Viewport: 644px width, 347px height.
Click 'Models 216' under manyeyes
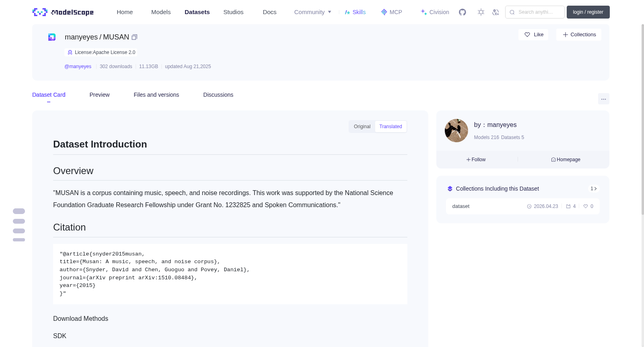[487, 137]
